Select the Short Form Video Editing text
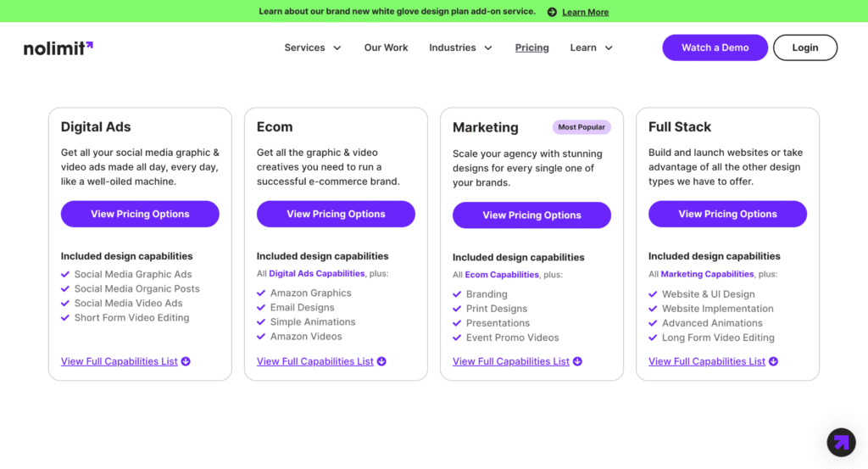 click(x=131, y=317)
